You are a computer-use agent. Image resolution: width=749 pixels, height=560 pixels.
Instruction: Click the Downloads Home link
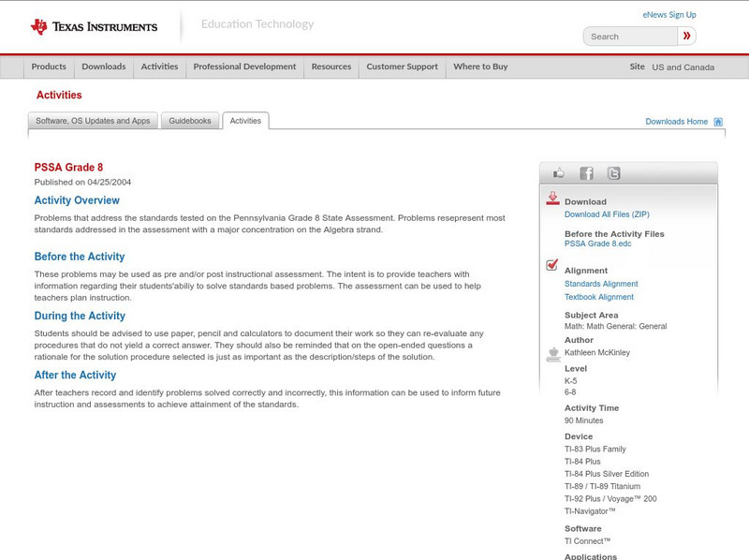click(x=676, y=122)
